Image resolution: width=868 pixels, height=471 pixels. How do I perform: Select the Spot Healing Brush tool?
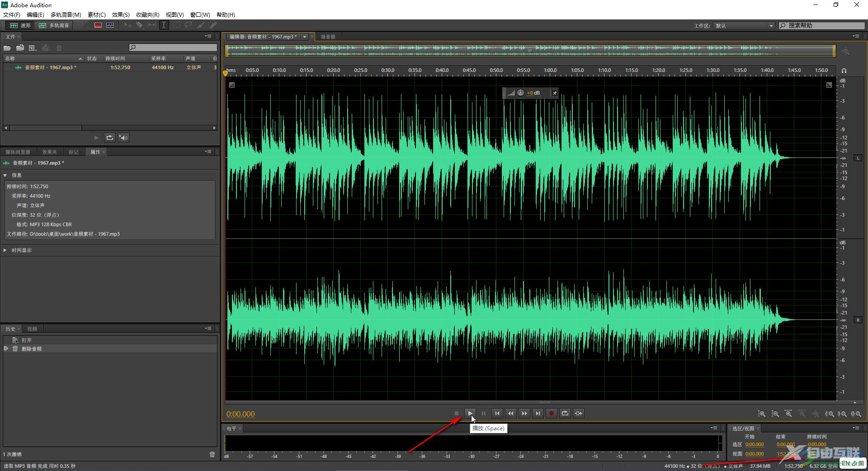(x=212, y=25)
